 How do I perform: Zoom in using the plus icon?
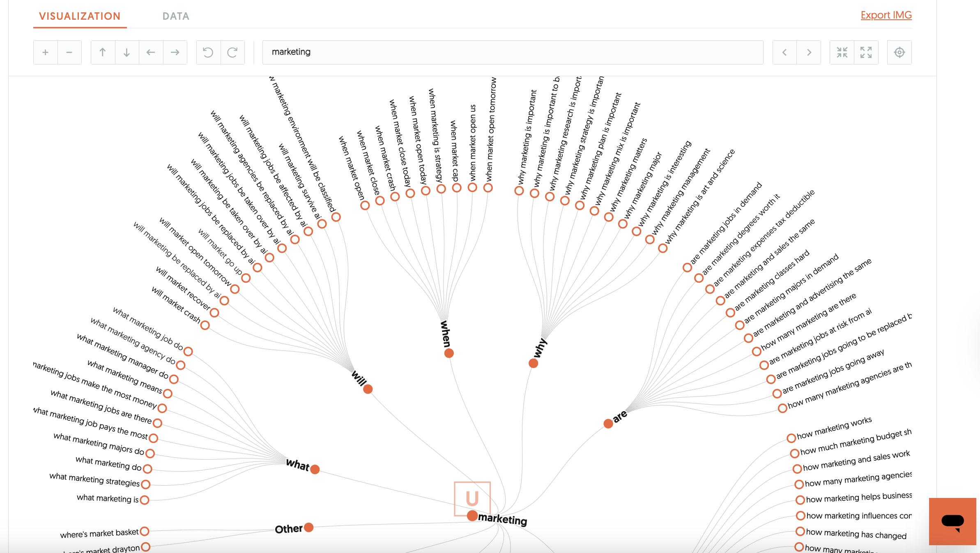click(x=46, y=52)
